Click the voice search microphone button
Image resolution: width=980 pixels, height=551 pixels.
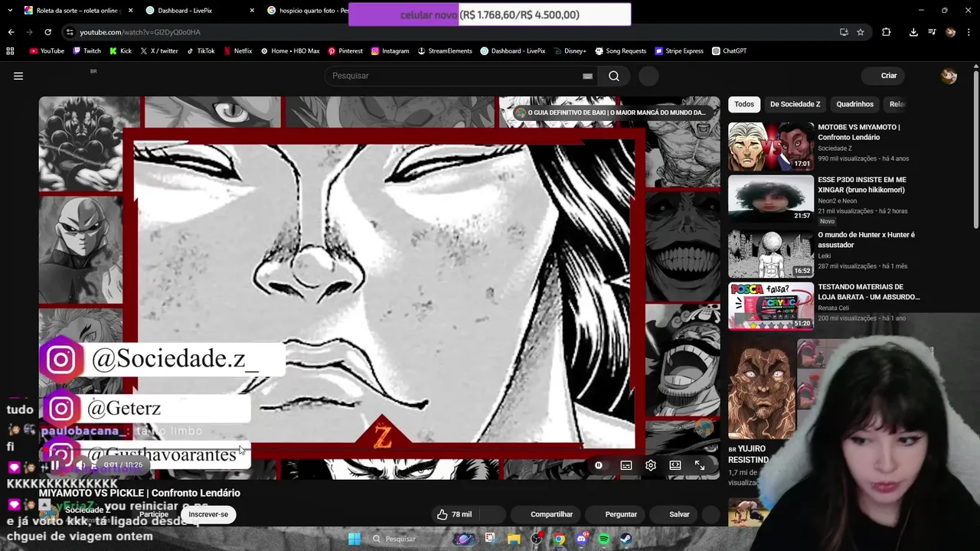[648, 76]
